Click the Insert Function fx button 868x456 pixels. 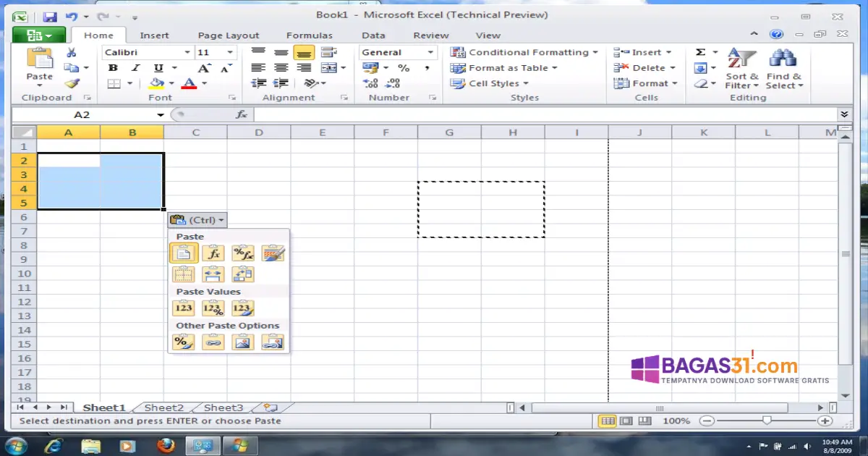[x=242, y=114]
